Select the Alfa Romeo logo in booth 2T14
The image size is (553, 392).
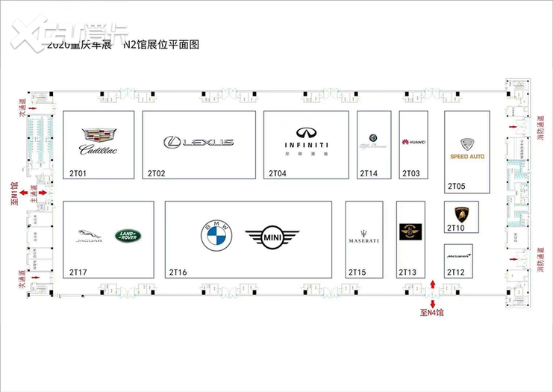coord(373,141)
